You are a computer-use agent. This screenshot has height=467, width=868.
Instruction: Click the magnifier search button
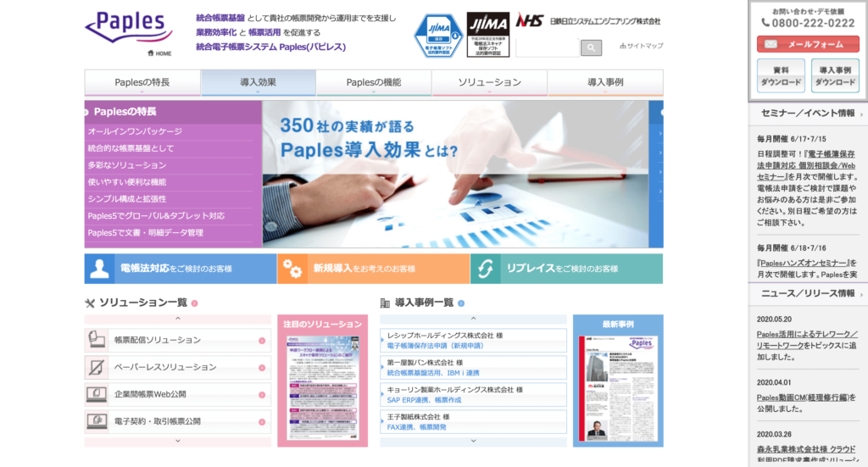point(591,47)
